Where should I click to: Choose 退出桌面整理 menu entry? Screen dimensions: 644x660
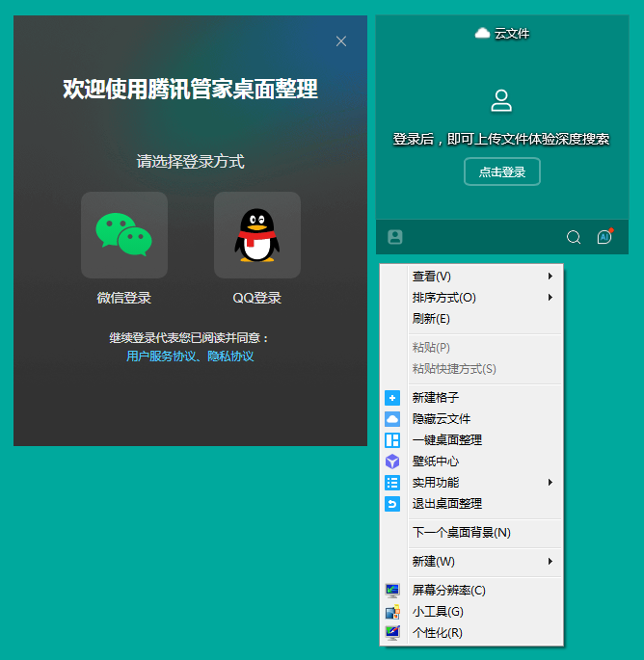point(447,504)
